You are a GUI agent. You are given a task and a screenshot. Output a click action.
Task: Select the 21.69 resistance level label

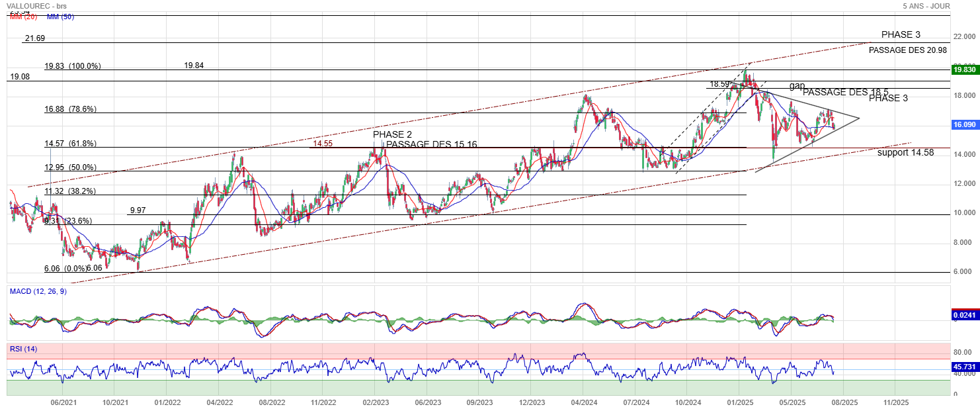coord(34,39)
